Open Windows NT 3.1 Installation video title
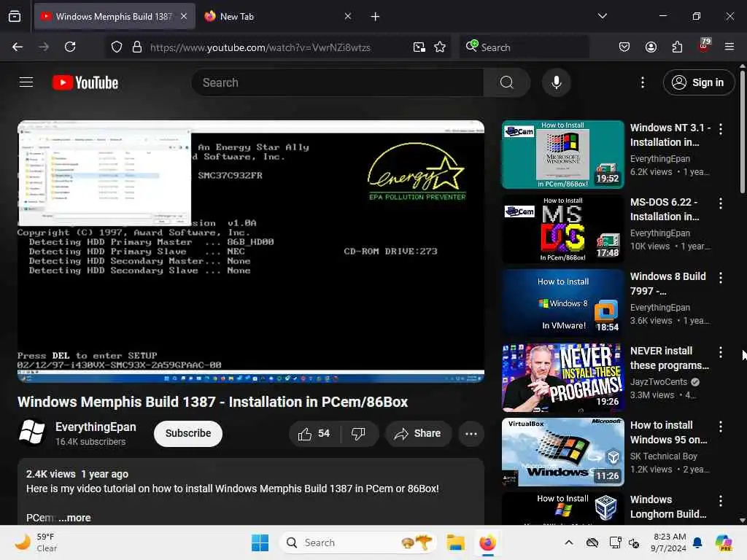747x560 pixels. tap(670, 135)
